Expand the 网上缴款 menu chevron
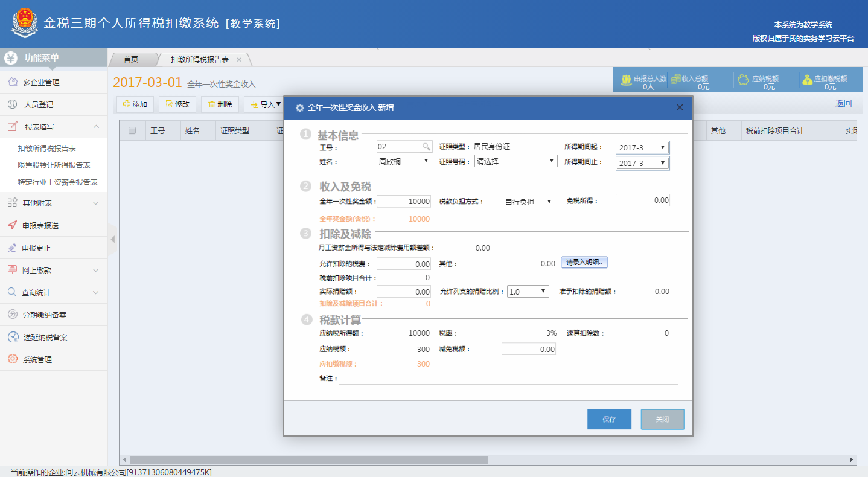Screen dimensions: 868x477 (95, 270)
